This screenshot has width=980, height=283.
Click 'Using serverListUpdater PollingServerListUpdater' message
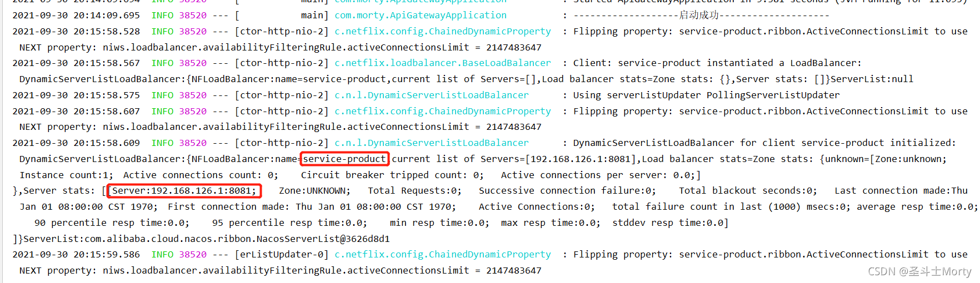707,95
